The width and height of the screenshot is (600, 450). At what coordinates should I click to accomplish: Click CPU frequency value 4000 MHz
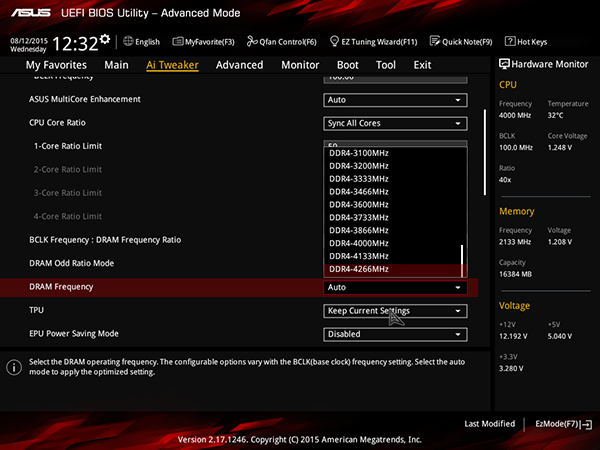[x=515, y=115]
